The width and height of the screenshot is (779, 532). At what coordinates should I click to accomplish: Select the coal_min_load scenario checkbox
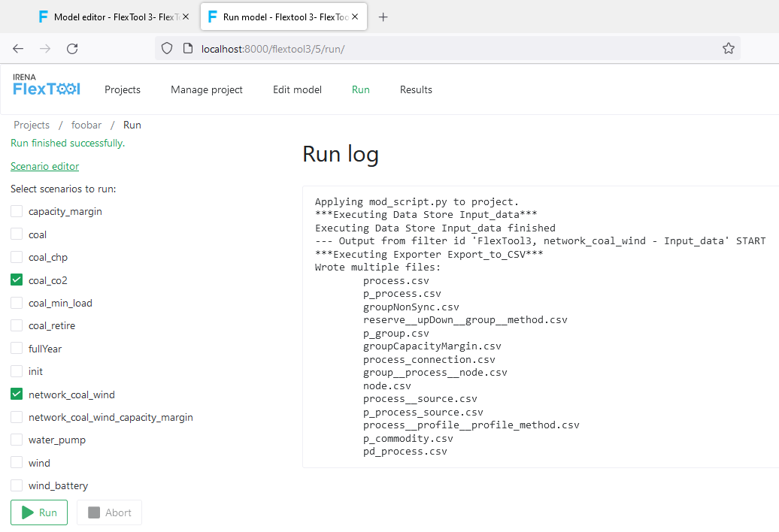pyautogui.click(x=17, y=303)
